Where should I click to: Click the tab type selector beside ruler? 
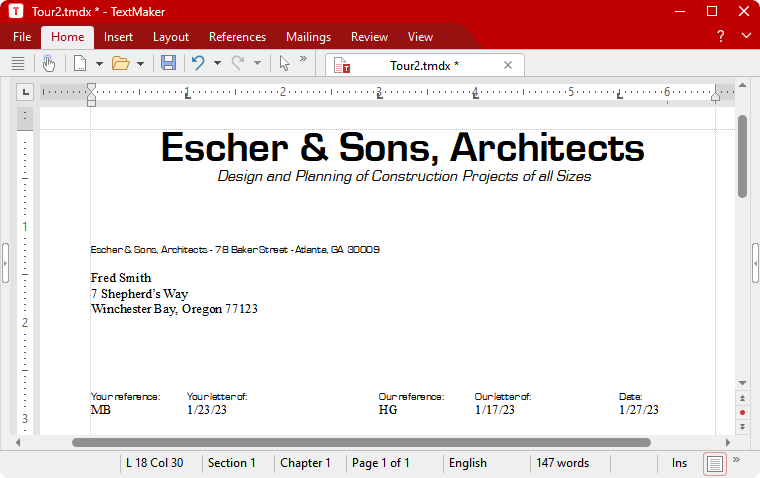(26, 92)
